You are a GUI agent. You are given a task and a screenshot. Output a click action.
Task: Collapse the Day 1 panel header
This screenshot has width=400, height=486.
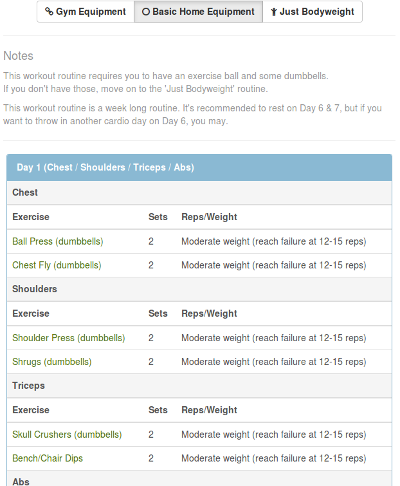click(x=199, y=167)
